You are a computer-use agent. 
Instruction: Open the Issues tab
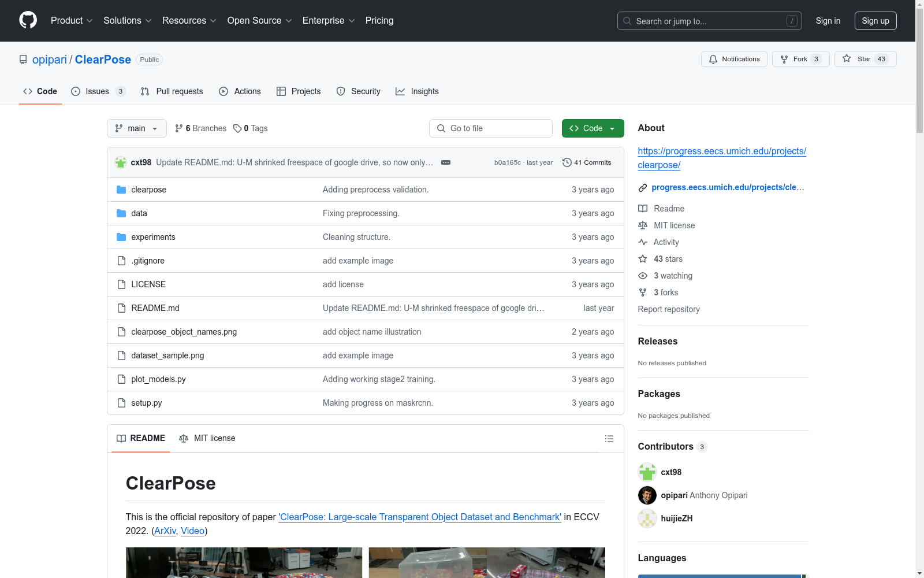coord(97,91)
